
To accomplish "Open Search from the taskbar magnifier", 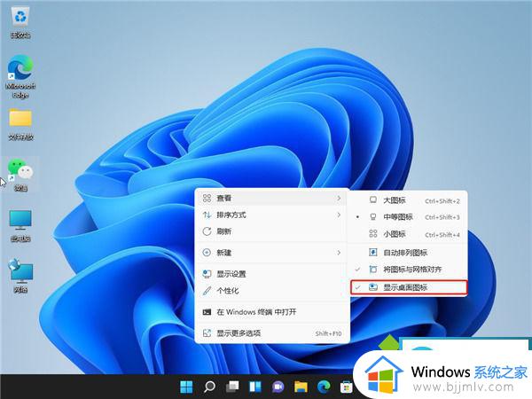I will pyautogui.click(x=209, y=387).
